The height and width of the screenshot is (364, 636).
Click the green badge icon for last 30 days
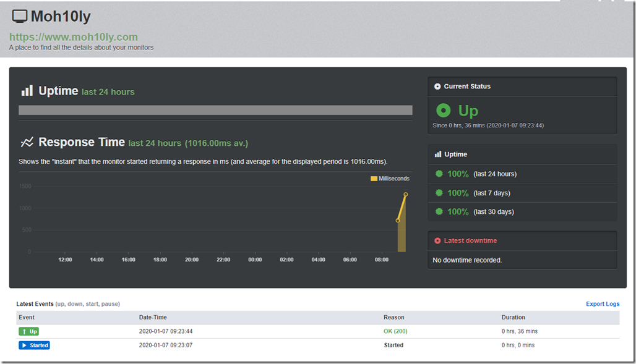pos(439,211)
